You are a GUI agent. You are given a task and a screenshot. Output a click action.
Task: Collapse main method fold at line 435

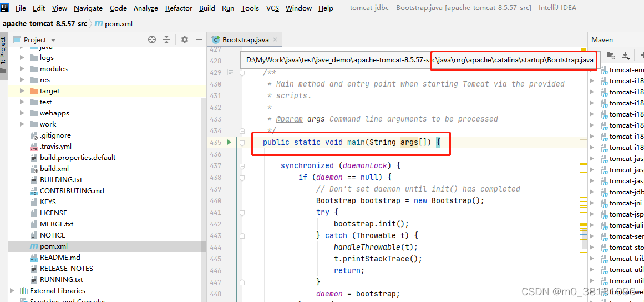click(242, 143)
